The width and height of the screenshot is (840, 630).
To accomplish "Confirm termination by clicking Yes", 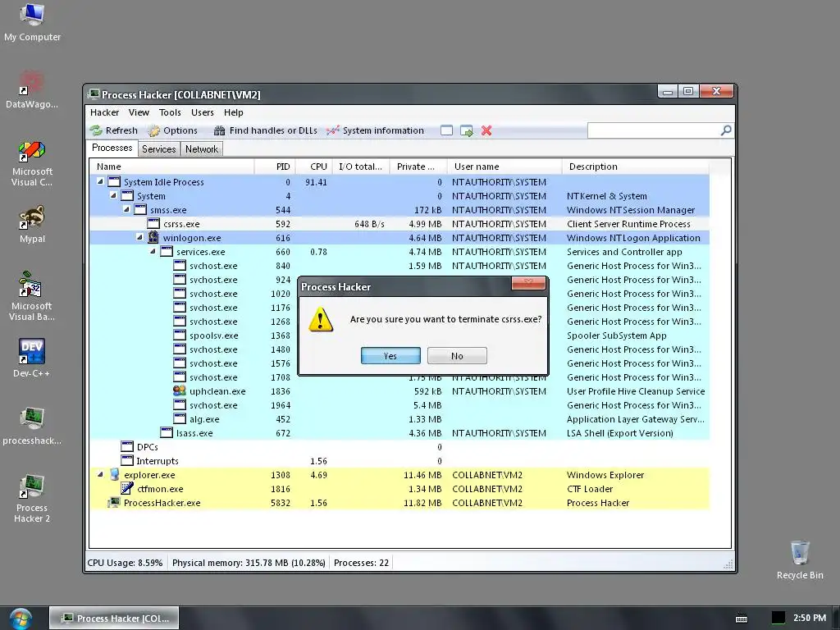I will point(390,356).
